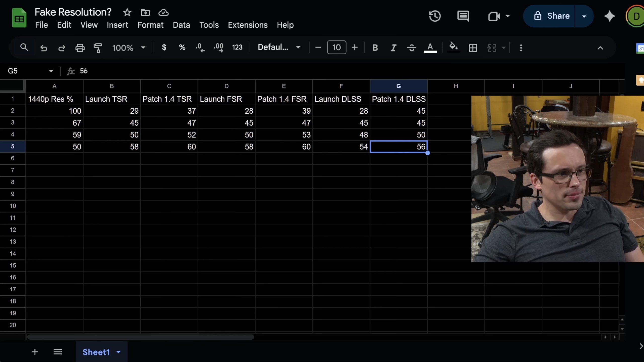Open the Format menu
This screenshot has width=644, height=362.
tap(150, 25)
